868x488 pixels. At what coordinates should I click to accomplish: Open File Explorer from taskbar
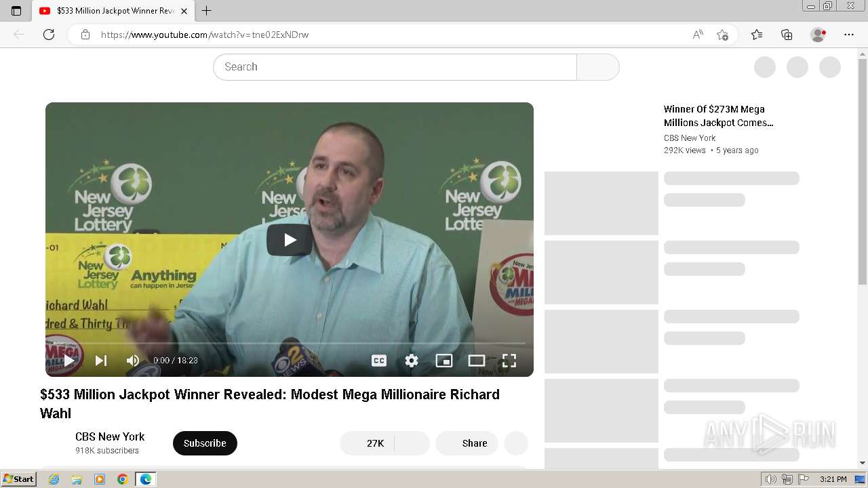coord(77,479)
